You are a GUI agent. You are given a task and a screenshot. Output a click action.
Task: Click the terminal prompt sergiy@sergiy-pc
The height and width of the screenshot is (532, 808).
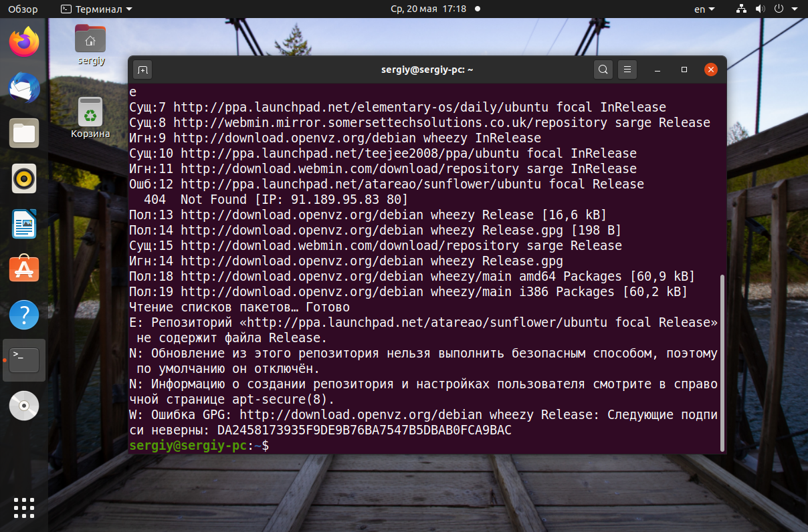click(x=188, y=446)
